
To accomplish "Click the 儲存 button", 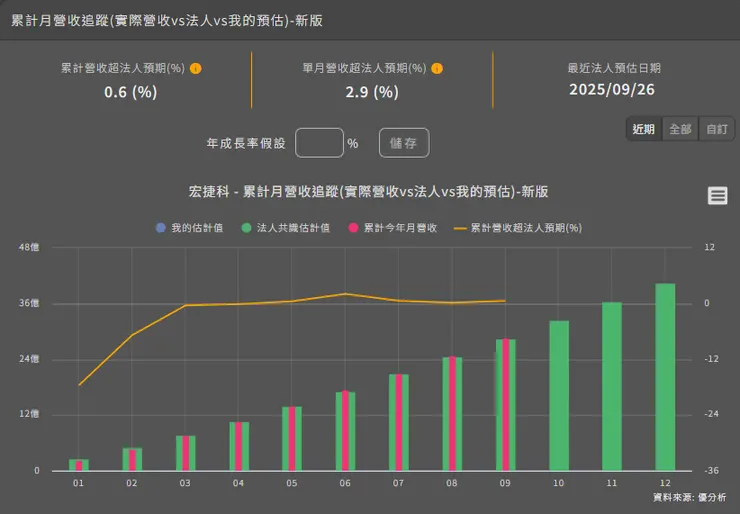I will (404, 143).
